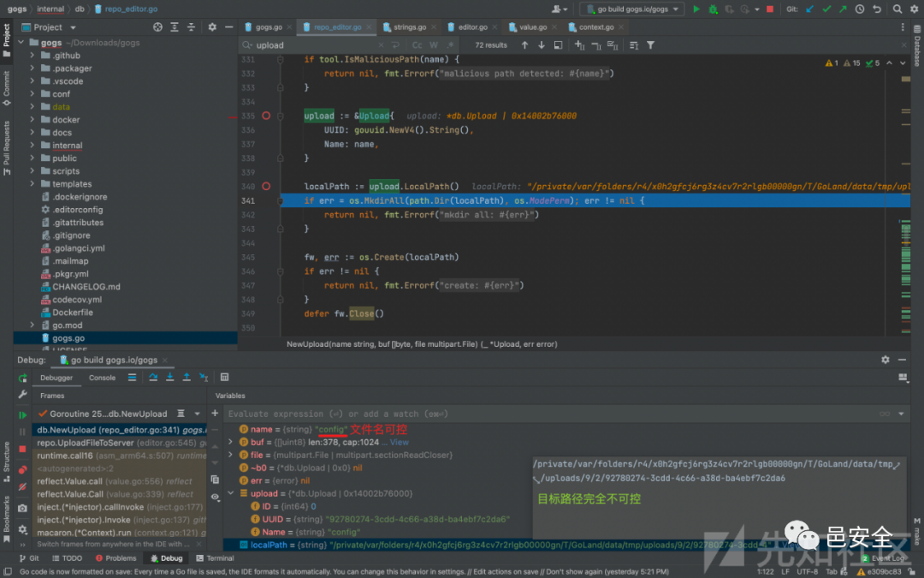The width and height of the screenshot is (924, 578).
Task: Open the Terminal tool window button
Action: pos(215,558)
